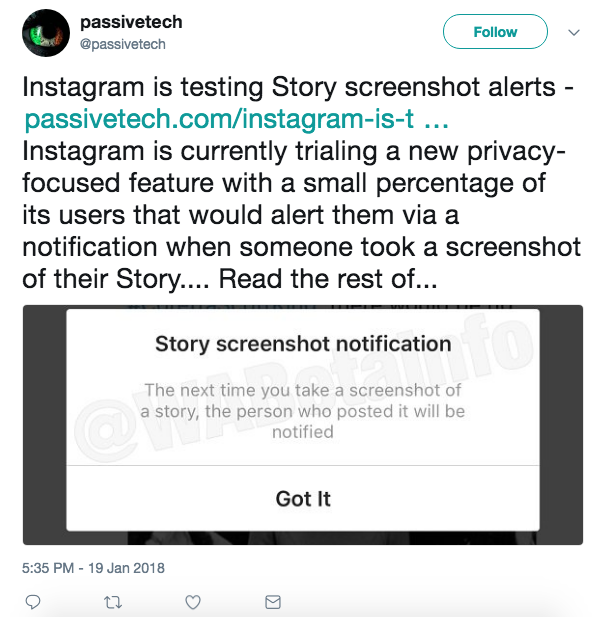Open the passivetech.com/instagram-is-t link
611x617 pixels.
[x=219, y=119]
